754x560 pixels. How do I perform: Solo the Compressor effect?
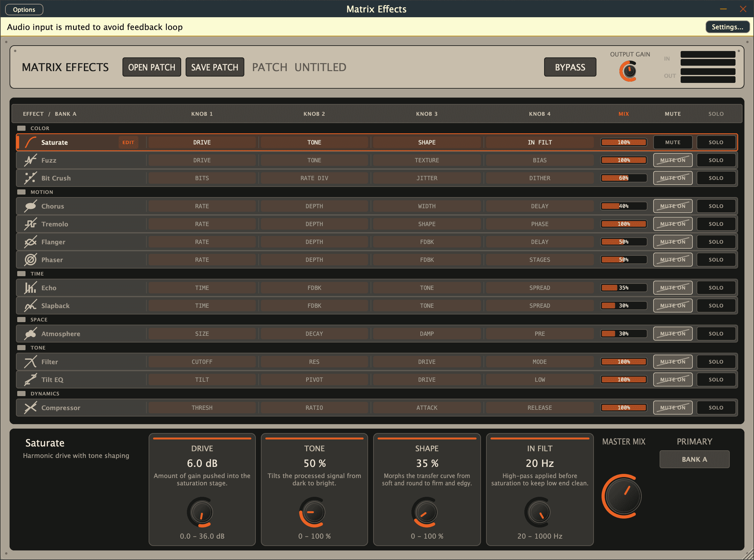click(x=716, y=408)
